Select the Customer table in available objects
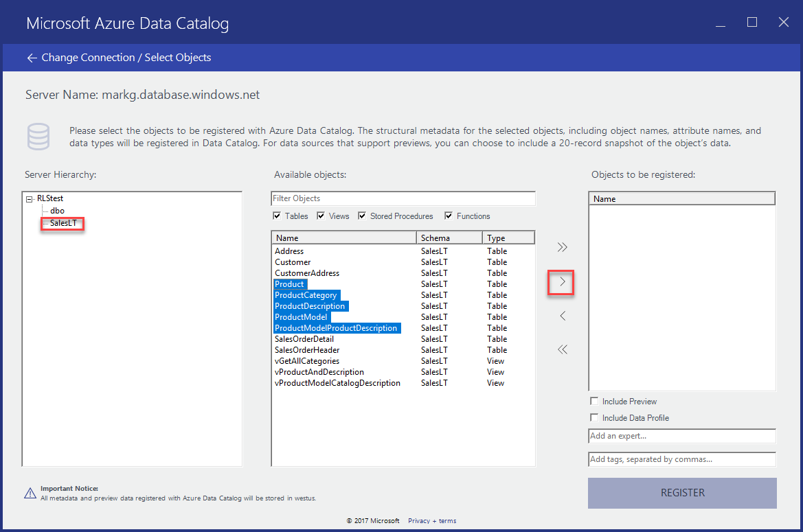 point(291,262)
